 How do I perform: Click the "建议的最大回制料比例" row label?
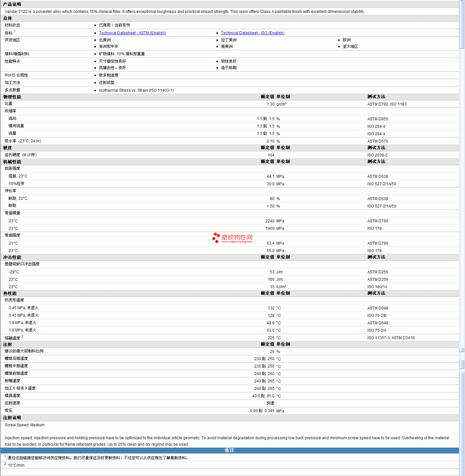[x=24, y=351]
